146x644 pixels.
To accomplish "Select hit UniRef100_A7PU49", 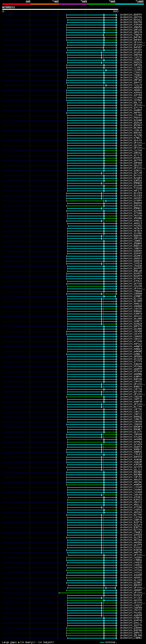I will coord(131,25).
